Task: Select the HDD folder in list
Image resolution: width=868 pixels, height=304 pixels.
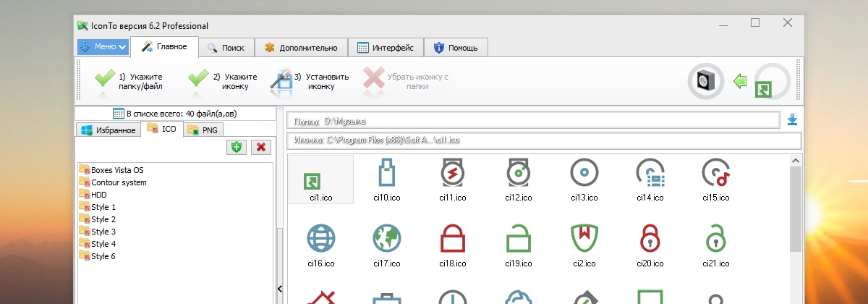Action: coord(93,195)
